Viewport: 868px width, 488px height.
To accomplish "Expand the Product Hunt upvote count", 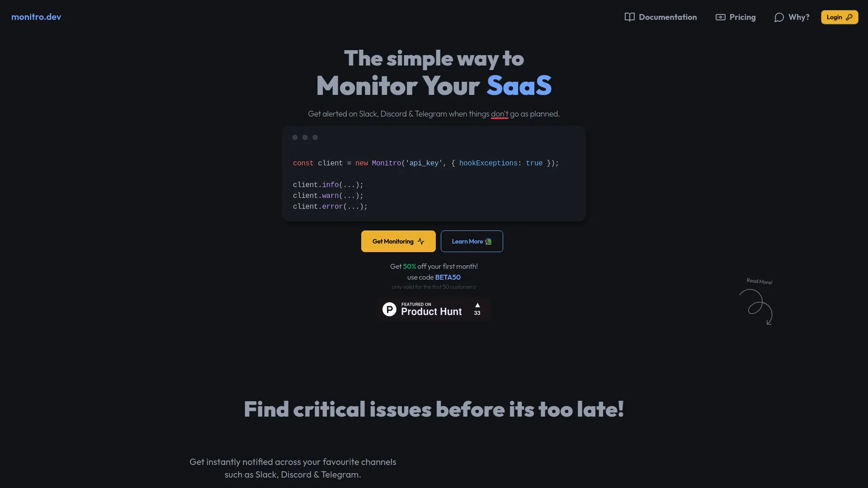I will click(x=477, y=309).
